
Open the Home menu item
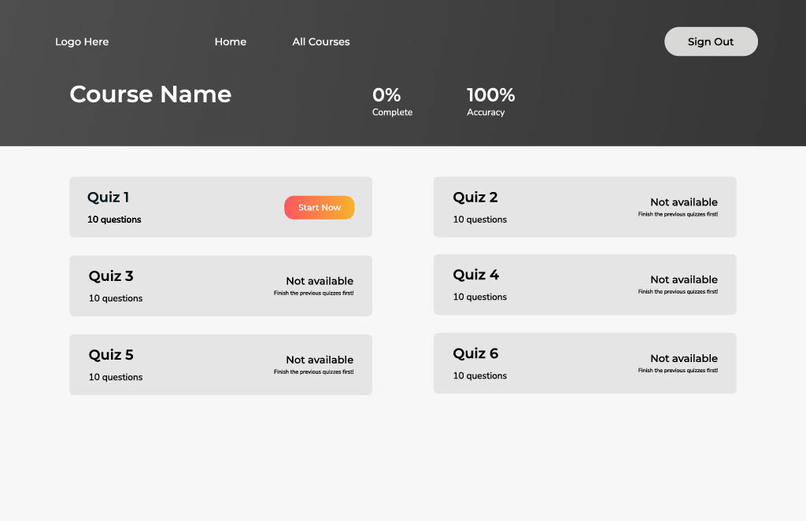click(x=230, y=42)
